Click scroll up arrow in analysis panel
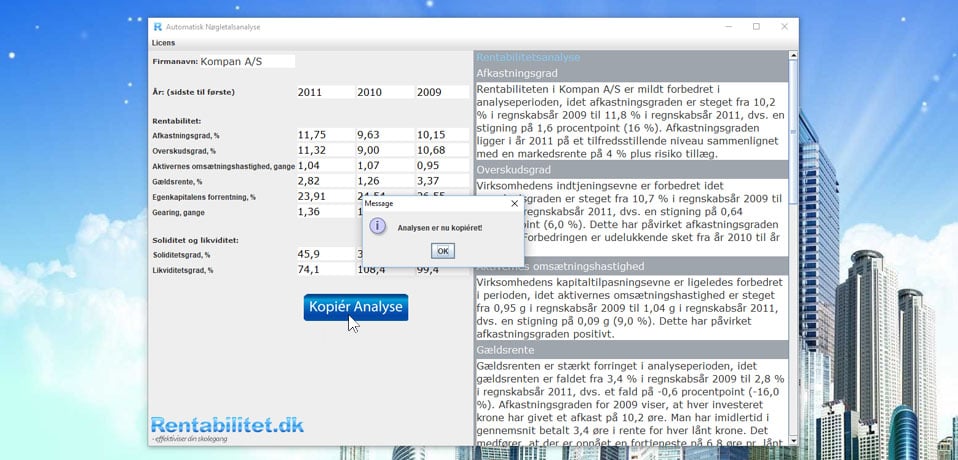 click(794, 57)
